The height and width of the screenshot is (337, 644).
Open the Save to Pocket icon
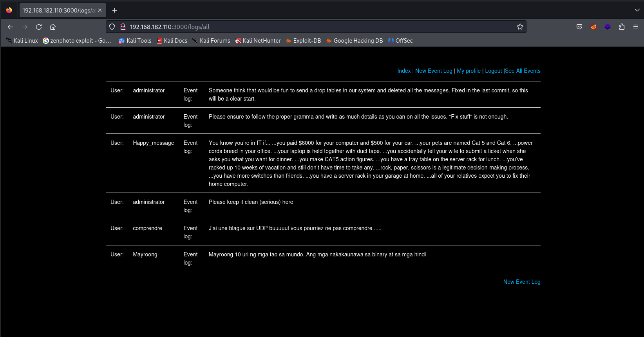coord(579,27)
